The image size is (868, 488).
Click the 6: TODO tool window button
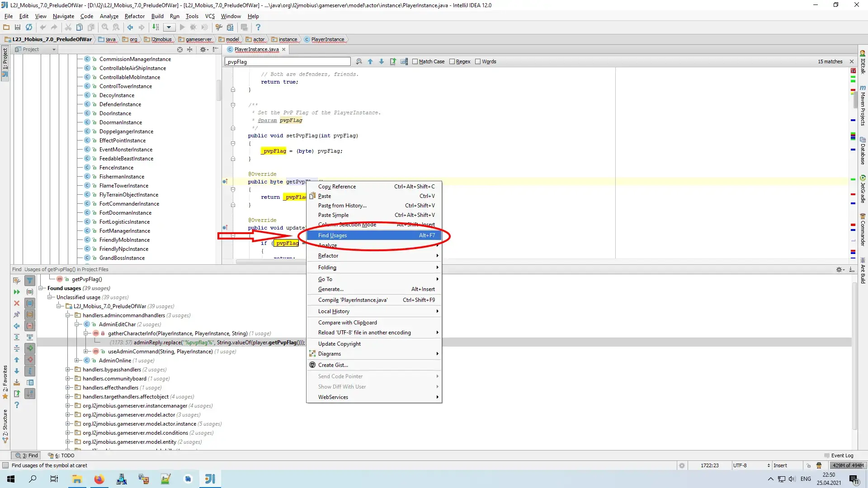pyautogui.click(x=61, y=455)
